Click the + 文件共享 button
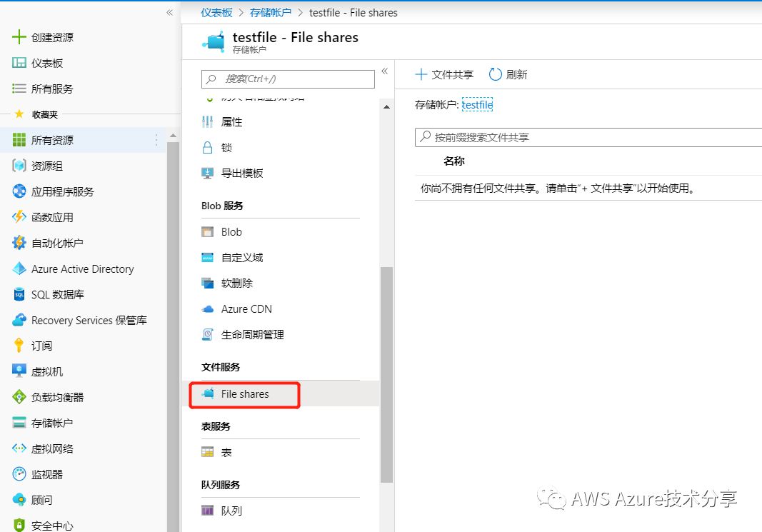The height and width of the screenshot is (532, 762). point(444,74)
